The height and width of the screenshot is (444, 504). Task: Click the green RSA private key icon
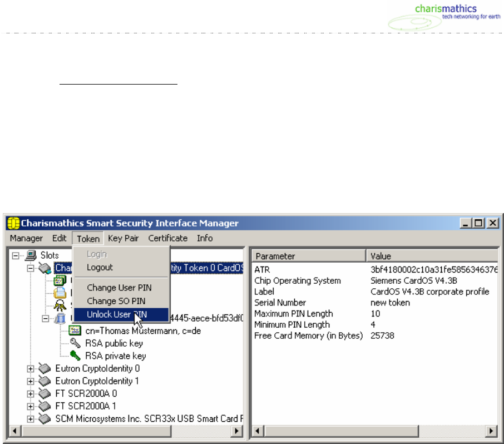pos(75,356)
